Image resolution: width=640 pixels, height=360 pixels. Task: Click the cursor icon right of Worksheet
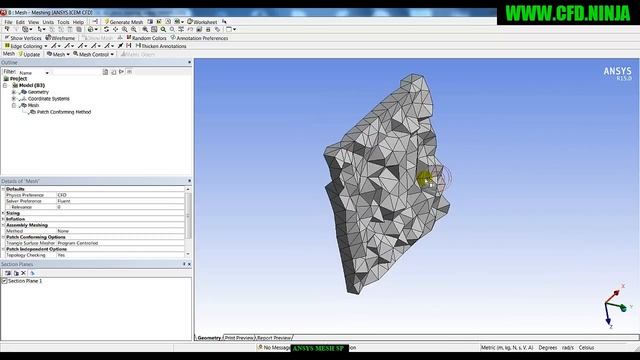(224, 22)
